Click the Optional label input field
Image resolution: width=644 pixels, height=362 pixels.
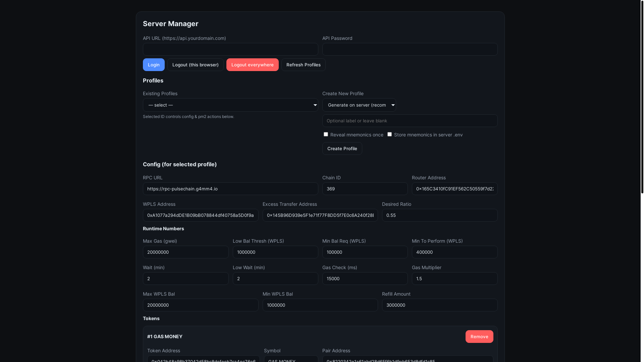pos(410,121)
